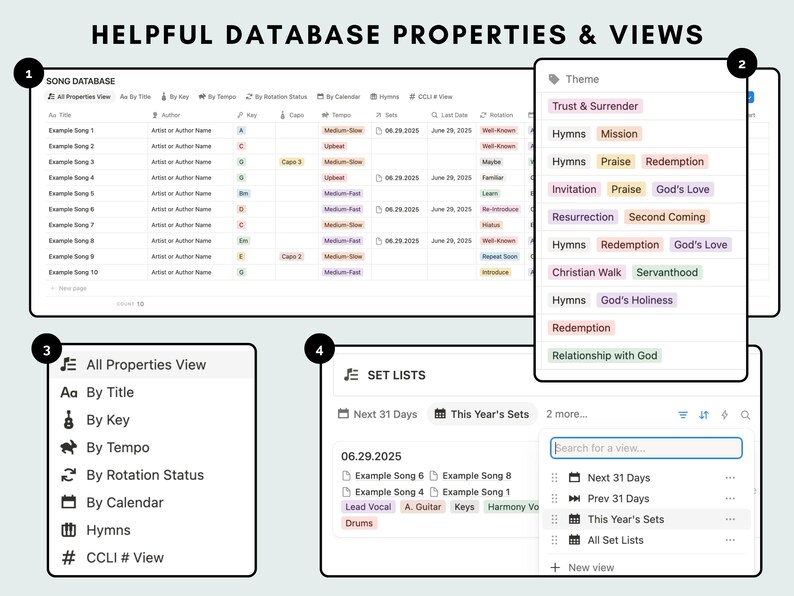Click the sort arrows icon in Set Lists
The image size is (794, 596).
click(x=703, y=415)
